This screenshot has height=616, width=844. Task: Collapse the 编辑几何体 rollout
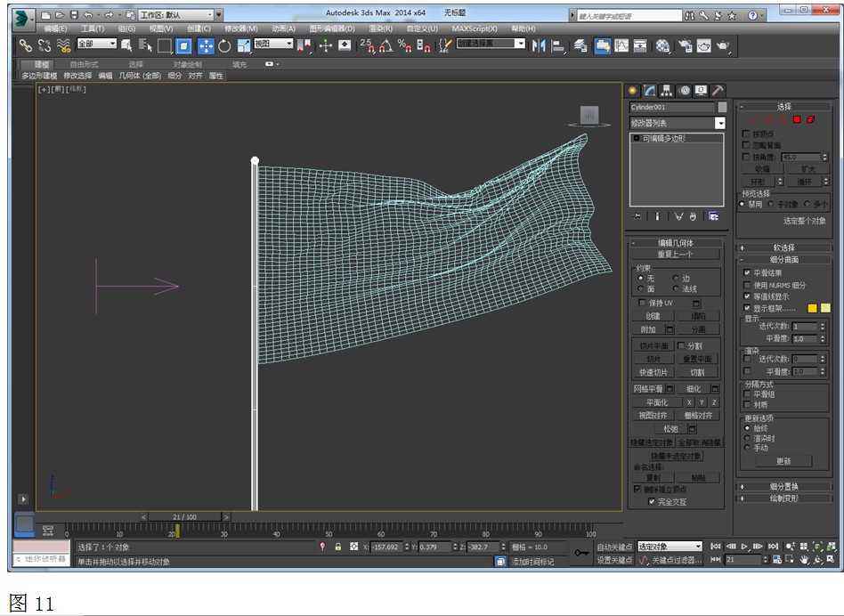click(x=676, y=243)
